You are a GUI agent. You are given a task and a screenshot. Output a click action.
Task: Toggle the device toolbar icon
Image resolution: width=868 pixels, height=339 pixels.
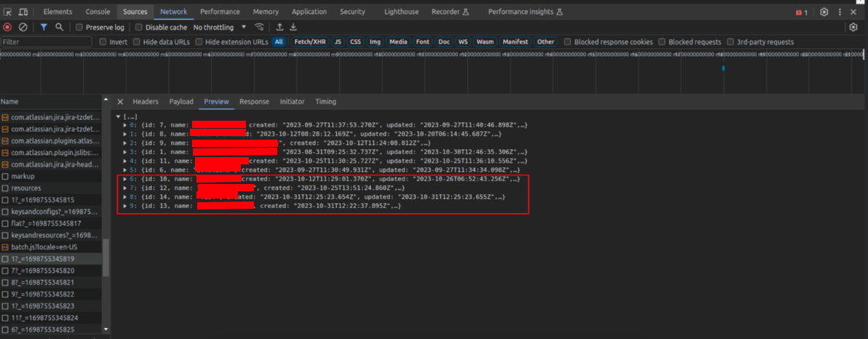pyautogui.click(x=23, y=12)
